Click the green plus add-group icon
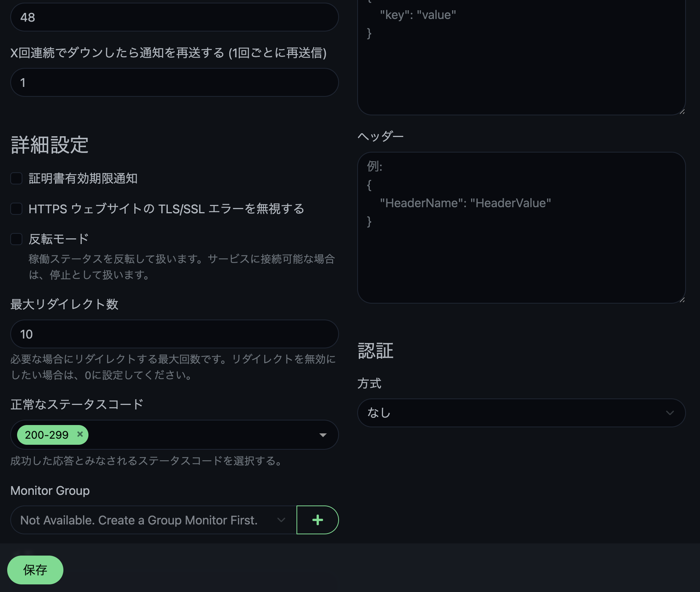The height and width of the screenshot is (592, 700). click(x=318, y=520)
